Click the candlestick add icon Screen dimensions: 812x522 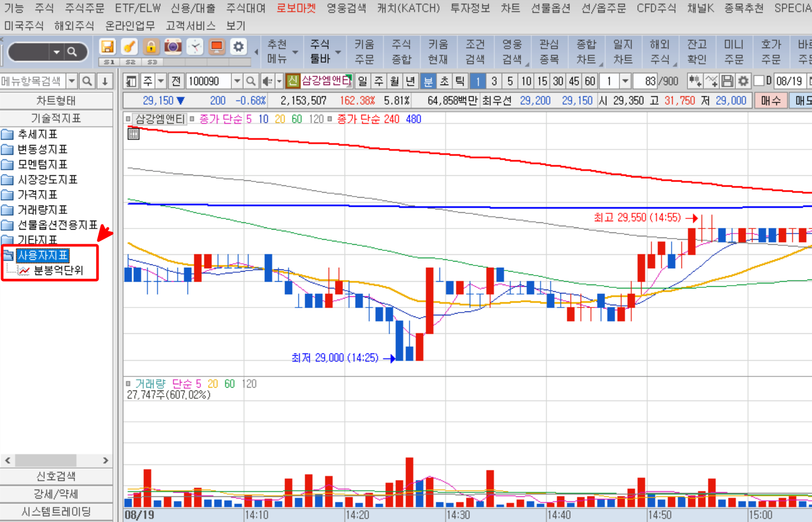coord(695,81)
